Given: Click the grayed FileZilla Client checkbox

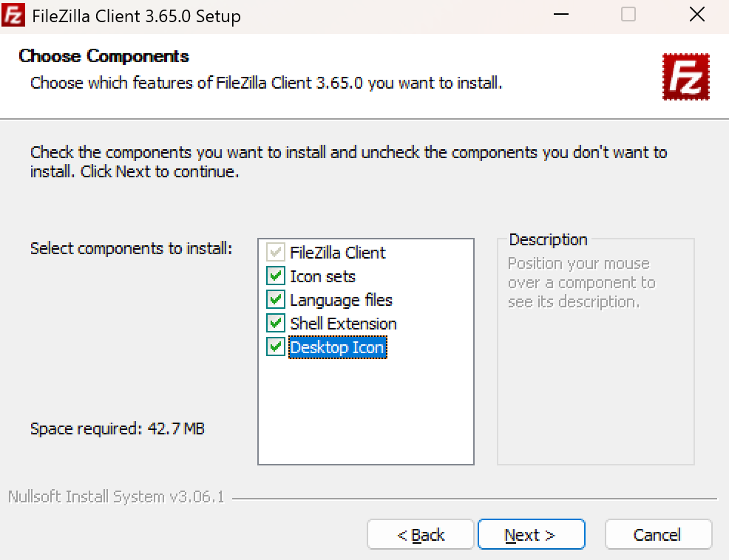Looking at the screenshot, I should (x=276, y=253).
